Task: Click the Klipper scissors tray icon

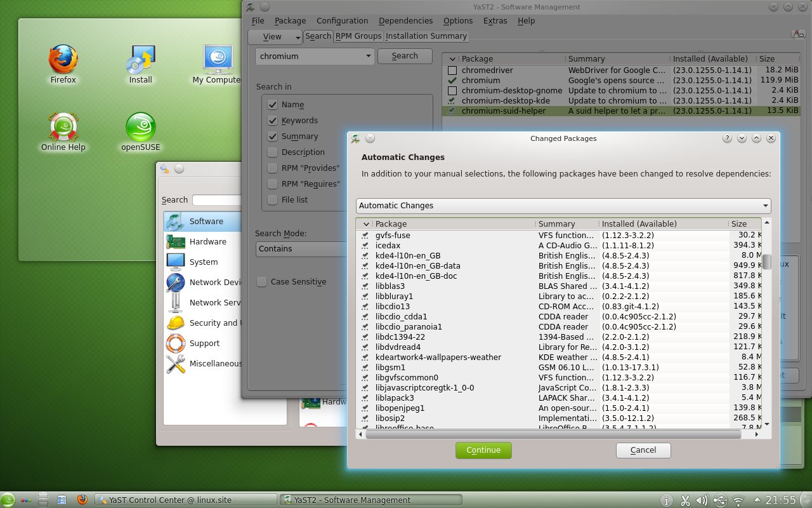Action: click(x=686, y=500)
